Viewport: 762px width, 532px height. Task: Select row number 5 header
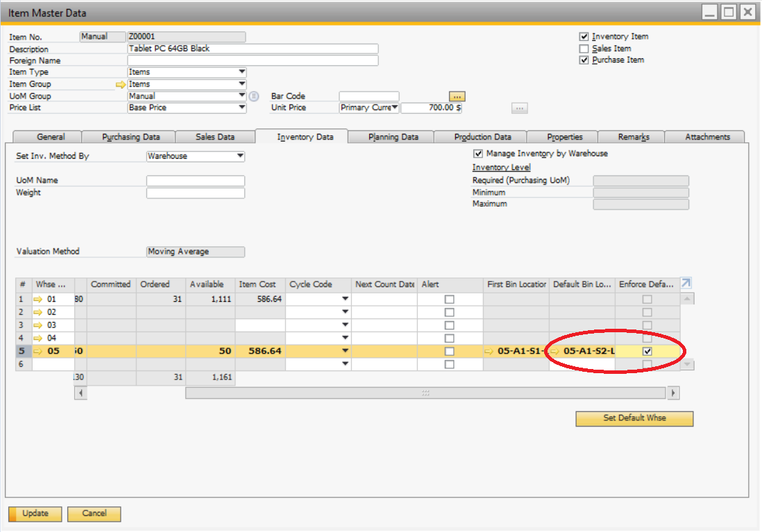click(x=24, y=351)
